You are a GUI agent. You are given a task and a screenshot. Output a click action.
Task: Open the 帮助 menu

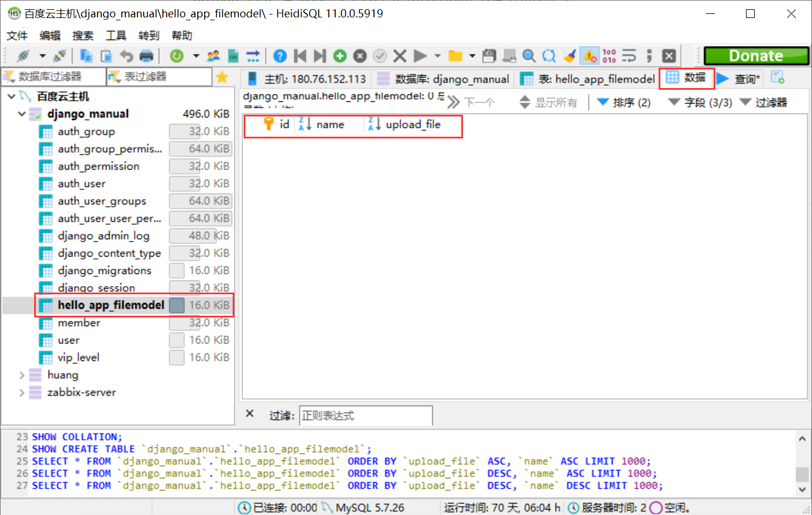click(182, 35)
